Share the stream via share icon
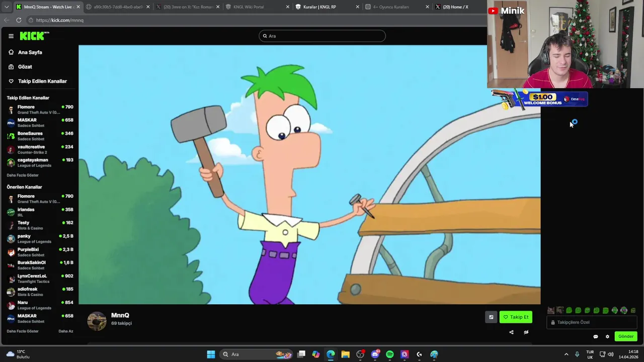 [511, 332]
